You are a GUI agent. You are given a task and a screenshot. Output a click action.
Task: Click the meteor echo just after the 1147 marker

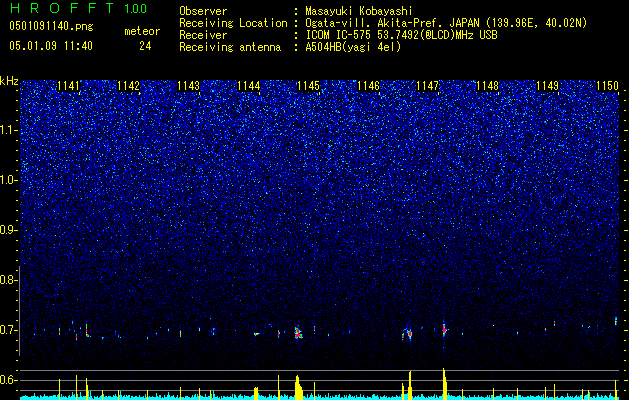tap(444, 330)
